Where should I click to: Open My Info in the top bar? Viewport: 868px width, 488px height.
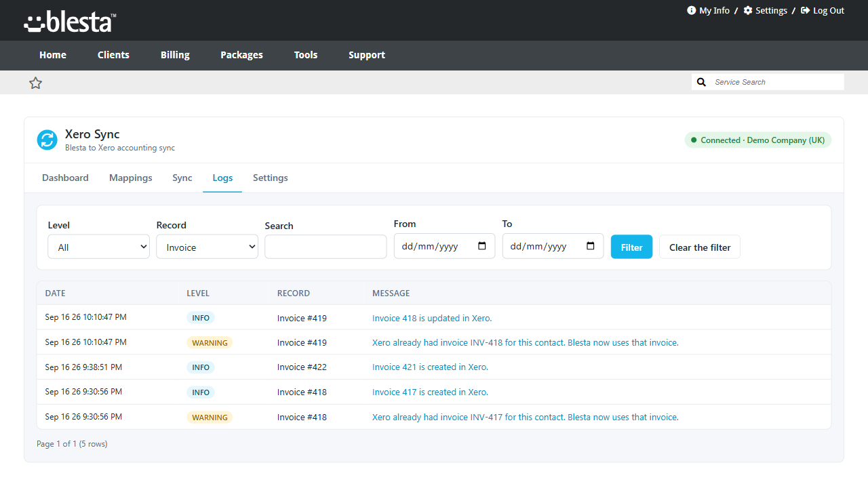pos(709,10)
